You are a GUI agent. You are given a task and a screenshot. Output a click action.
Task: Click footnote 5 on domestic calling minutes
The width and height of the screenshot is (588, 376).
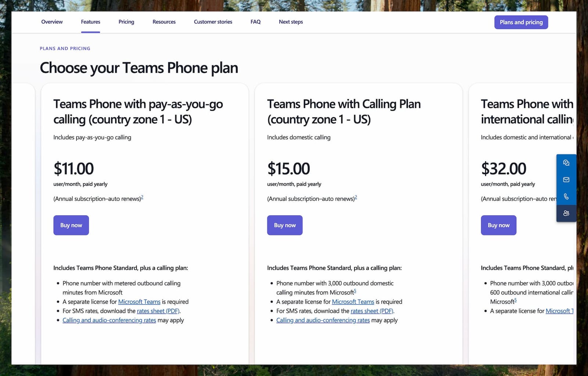click(355, 290)
